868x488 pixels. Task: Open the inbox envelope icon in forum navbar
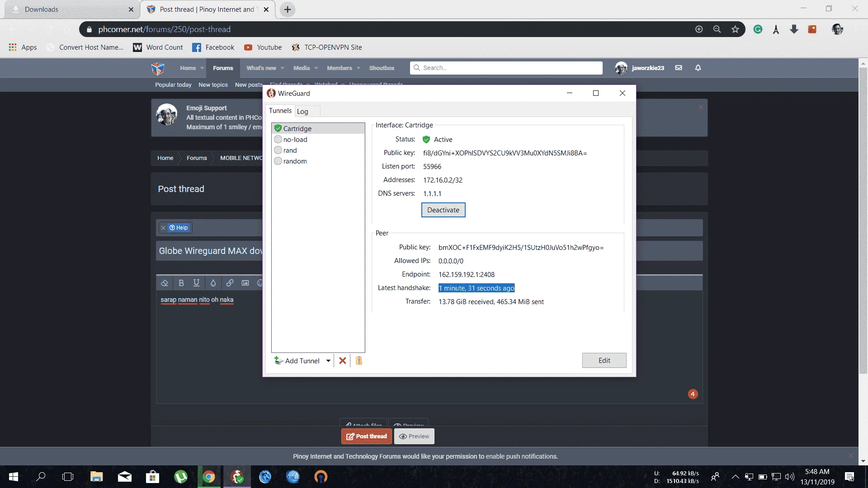click(679, 68)
